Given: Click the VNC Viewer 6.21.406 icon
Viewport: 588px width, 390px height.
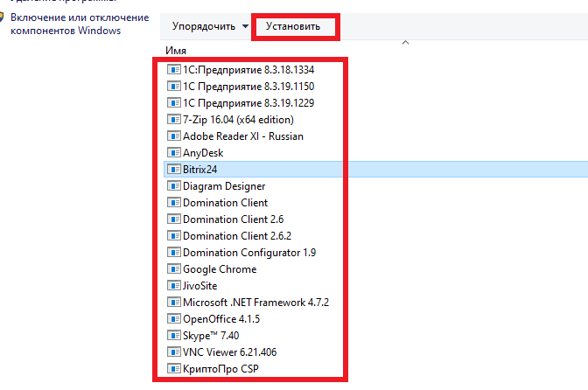Looking at the screenshot, I should pos(174,352).
